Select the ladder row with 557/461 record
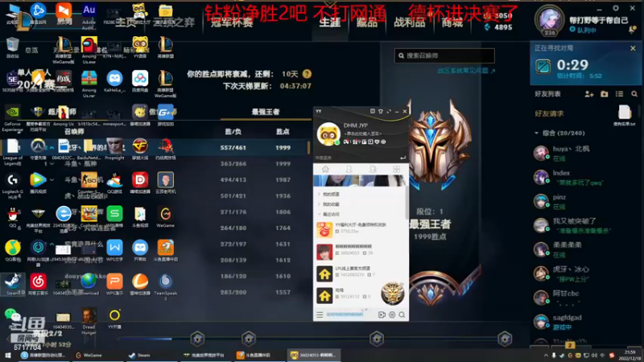Screen dimensions: 644x362 coord(155,147)
